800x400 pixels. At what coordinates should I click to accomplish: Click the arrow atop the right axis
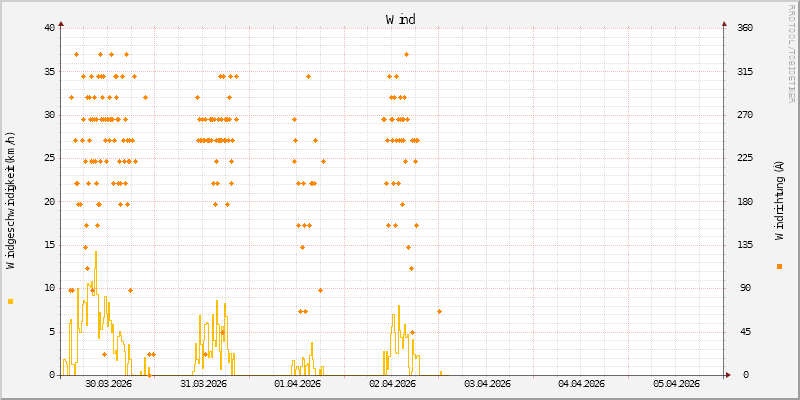tap(725, 22)
